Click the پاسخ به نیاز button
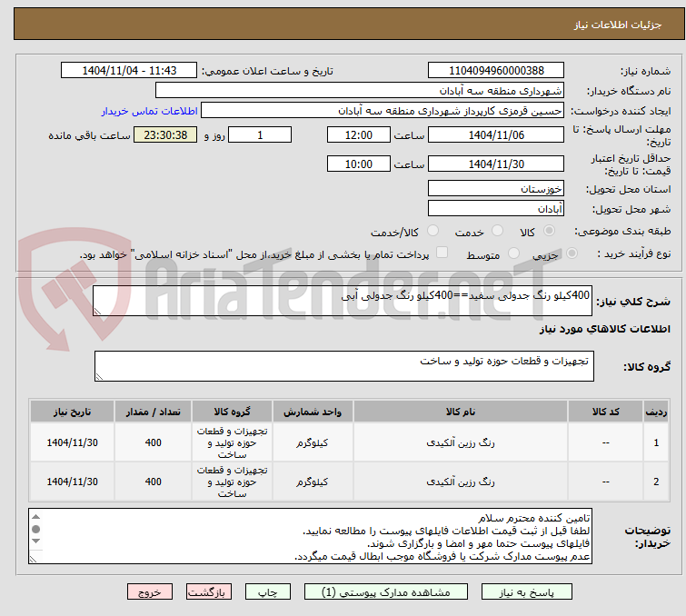This screenshot has height=616, width=686. 527,592
